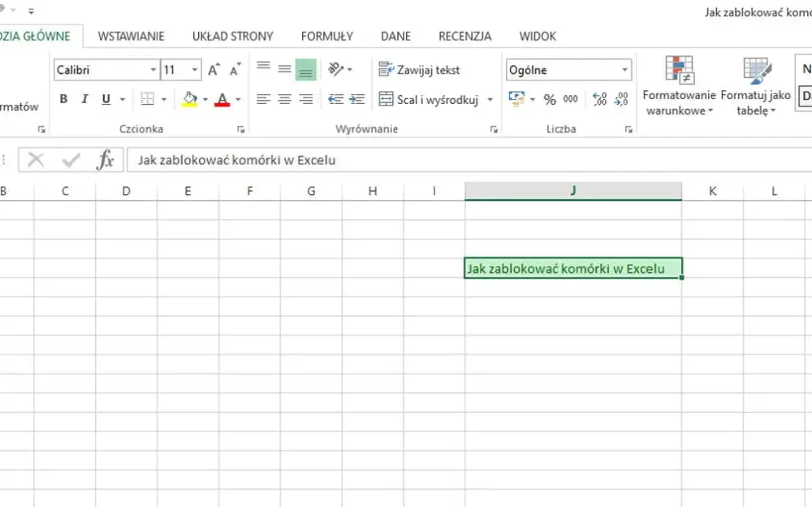
Task: Click the insert function fx icon
Action: coord(105,160)
